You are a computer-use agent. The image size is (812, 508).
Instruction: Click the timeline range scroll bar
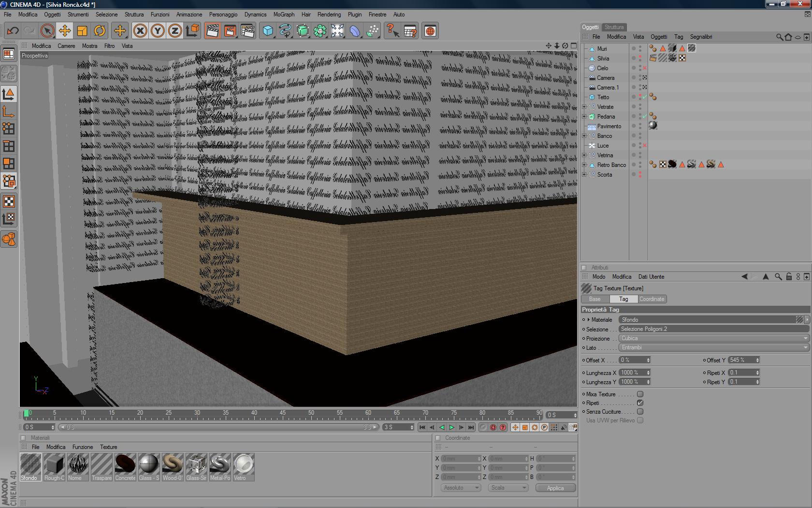pos(218,427)
